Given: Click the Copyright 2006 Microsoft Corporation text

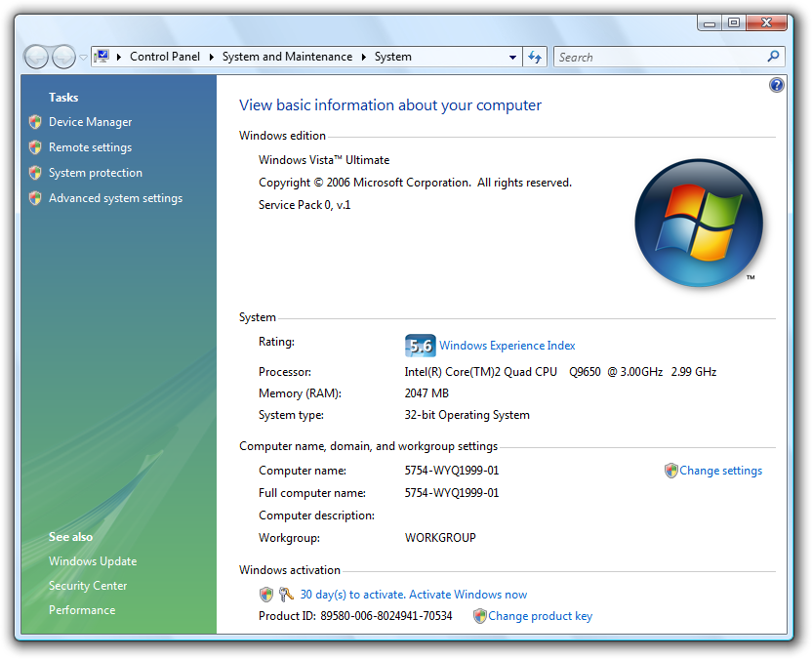Looking at the screenshot, I should [415, 183].
